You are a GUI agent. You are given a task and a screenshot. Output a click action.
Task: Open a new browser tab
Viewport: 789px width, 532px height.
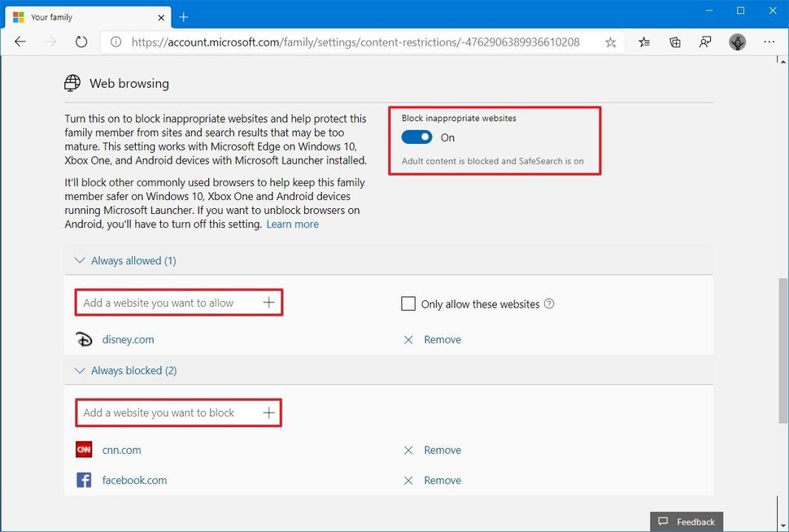click(184, 16)
